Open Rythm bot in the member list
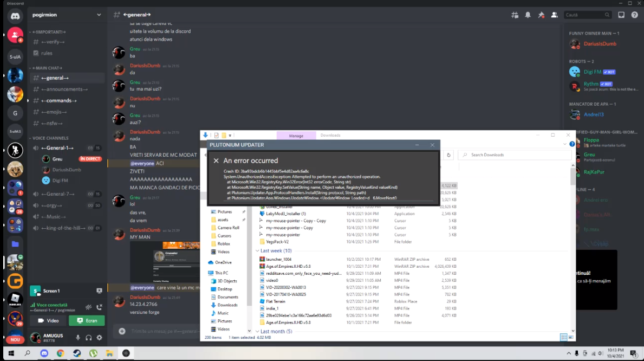 [604, 86]
